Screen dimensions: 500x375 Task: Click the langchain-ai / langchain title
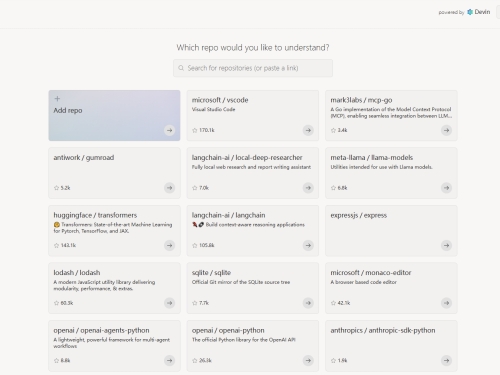click(228, 215)
